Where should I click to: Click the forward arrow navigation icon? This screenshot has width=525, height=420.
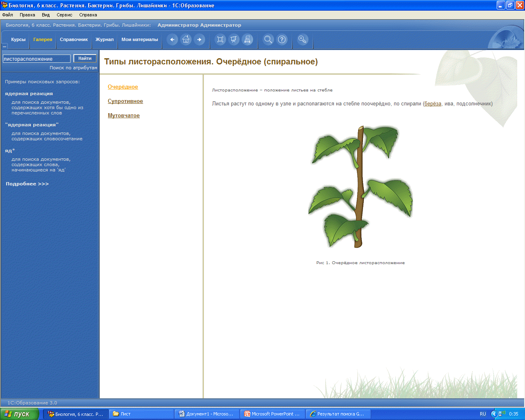(x=199, y=40)
